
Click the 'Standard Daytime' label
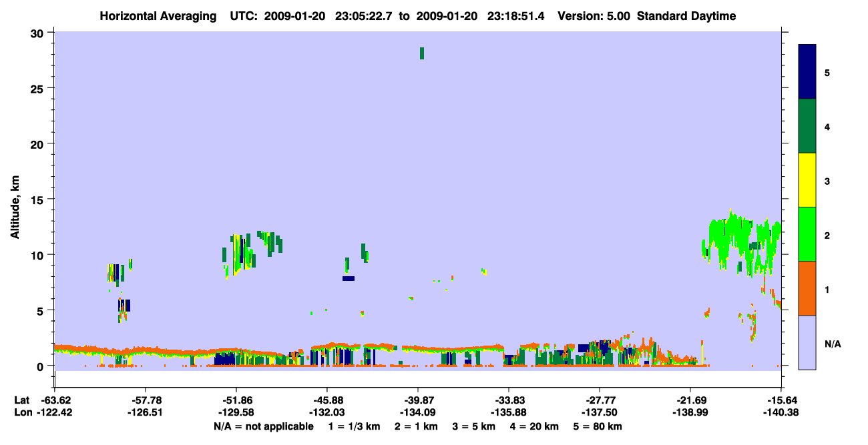tap(686, 16)
